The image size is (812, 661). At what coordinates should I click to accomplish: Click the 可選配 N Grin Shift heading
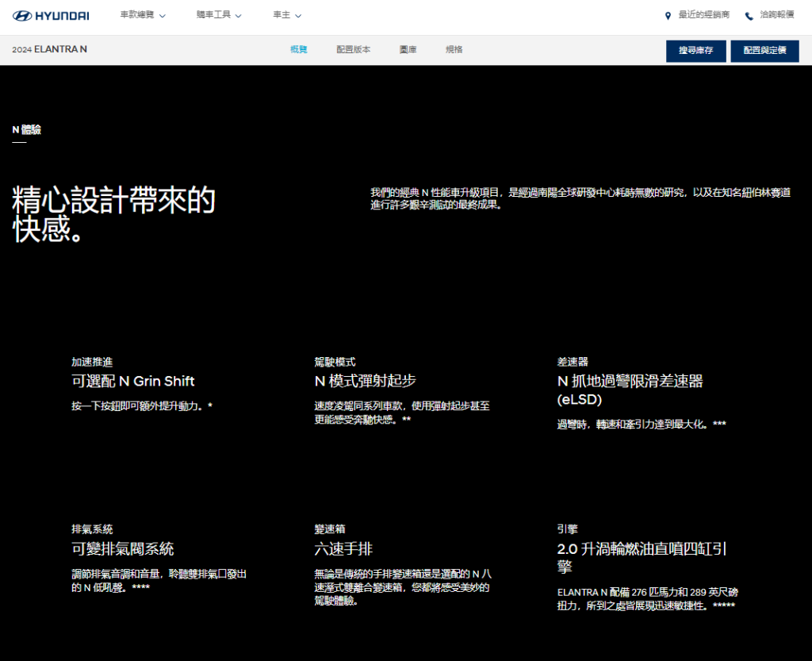pos(133,381)
